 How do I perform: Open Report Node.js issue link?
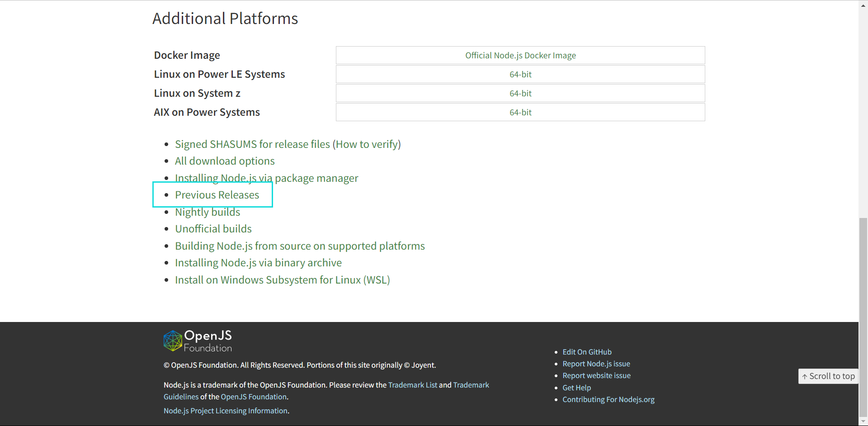[596, 364]
